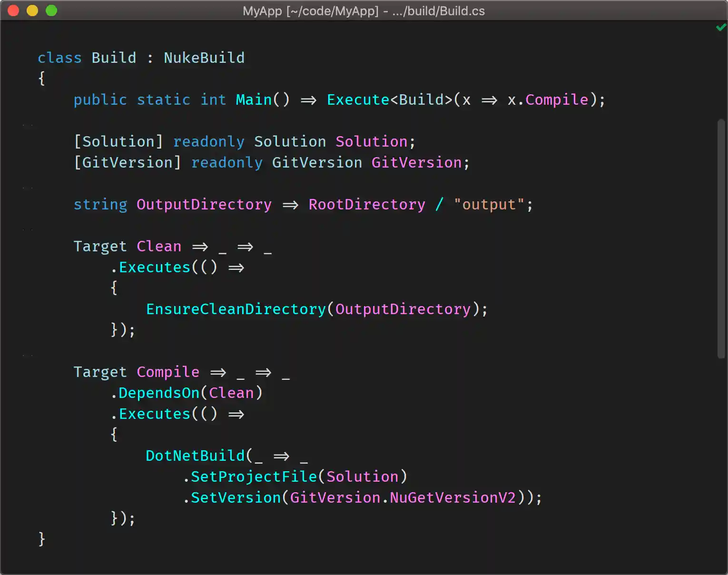Click "GitVersion" inside the SetVersion call

pyautogui.click(x=335, y=498)
